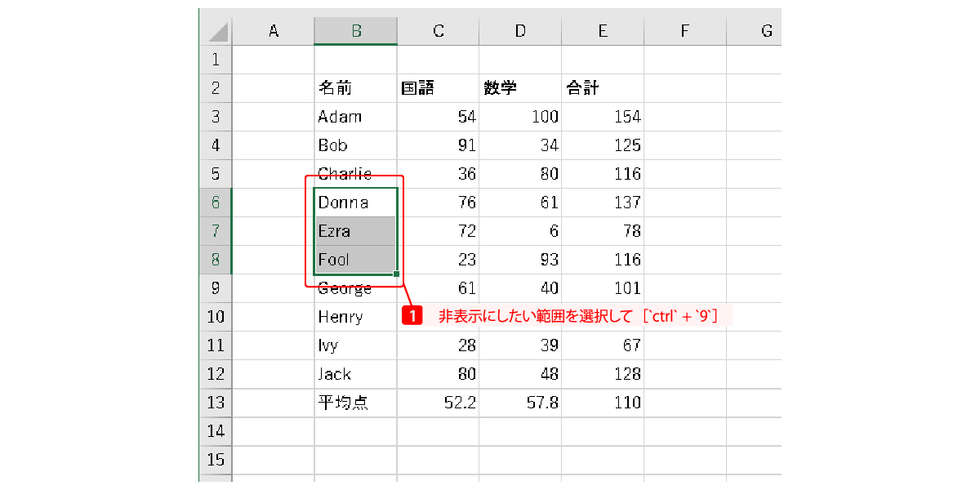Click the cell containing Adam

356,117
